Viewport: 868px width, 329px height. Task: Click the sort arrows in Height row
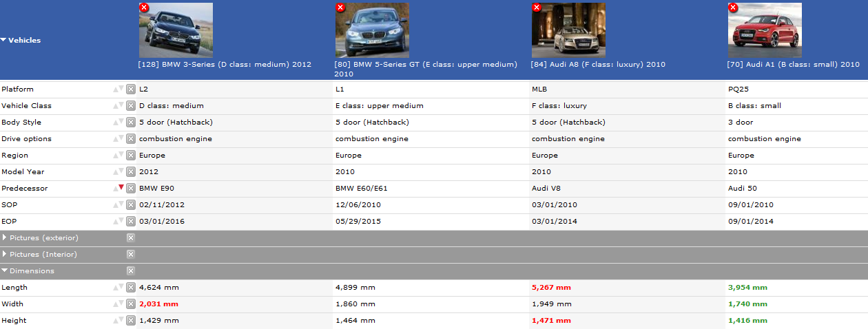pos(118,320)
